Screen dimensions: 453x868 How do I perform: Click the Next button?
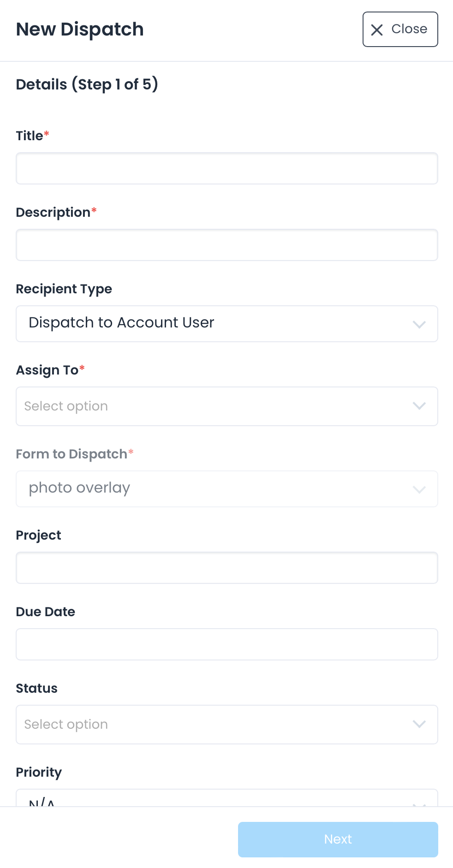click(x=337, y=839)
